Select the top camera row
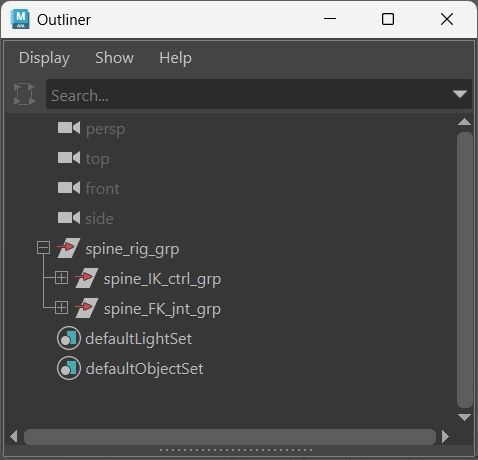Viewport: 478px width, 460px height. (97, 159)
